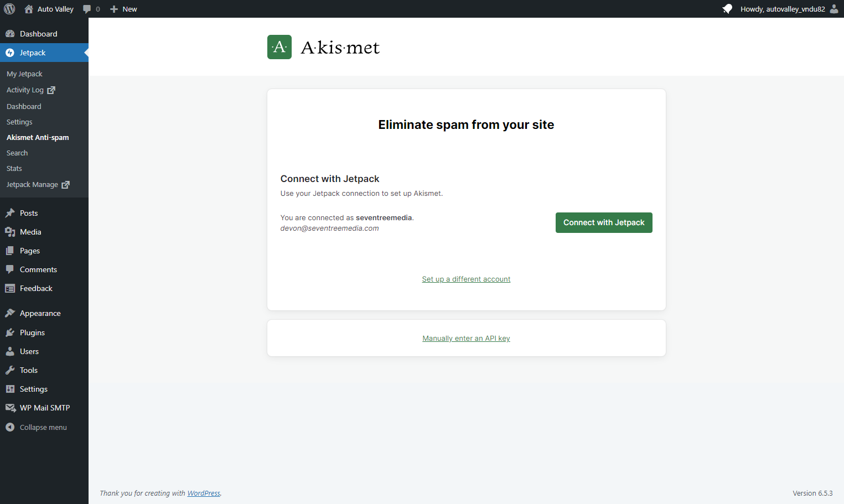Go to Comments in the sidebar
The width and height of the screenshot is (844, 504).
click(x=38, y=269)
